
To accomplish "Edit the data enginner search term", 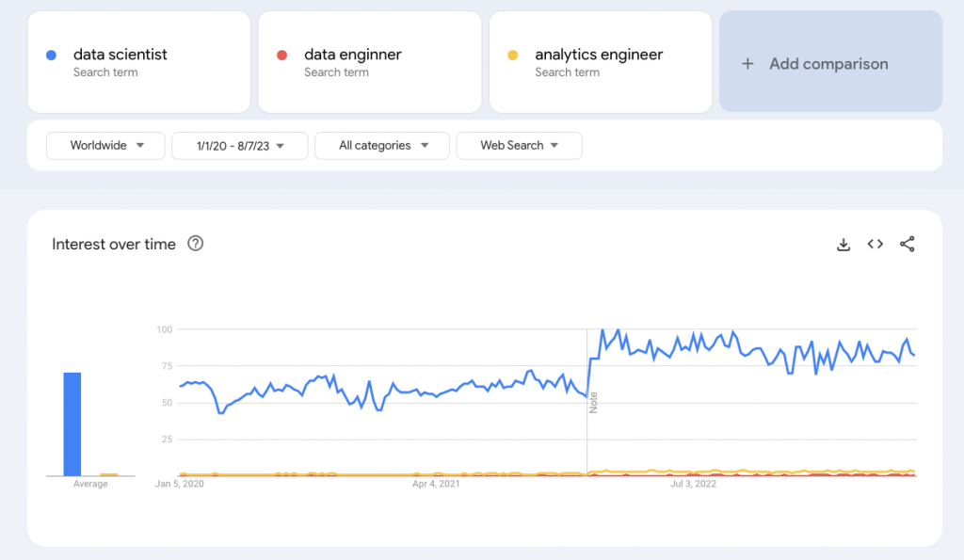I will click(353, 55).
